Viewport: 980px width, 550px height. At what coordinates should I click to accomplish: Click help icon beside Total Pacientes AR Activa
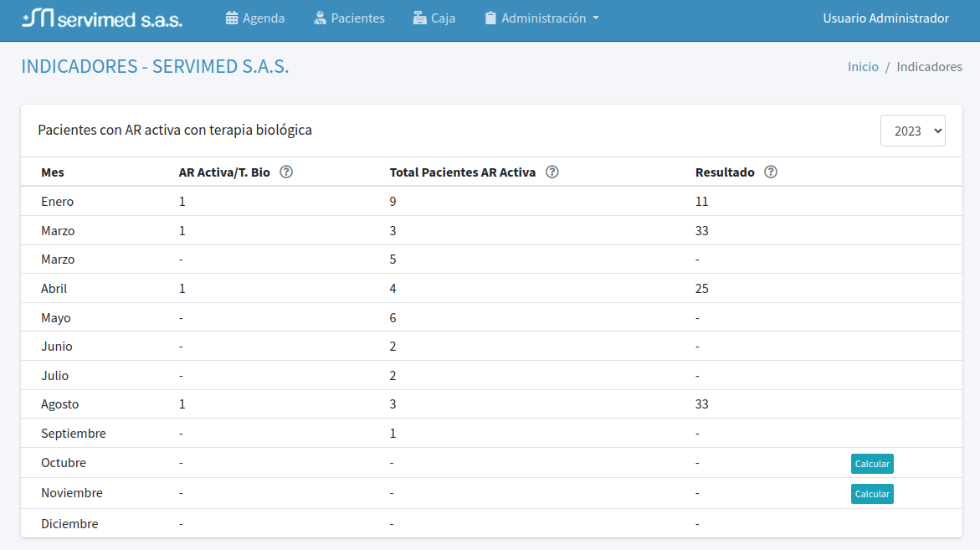tap(552, 172)
